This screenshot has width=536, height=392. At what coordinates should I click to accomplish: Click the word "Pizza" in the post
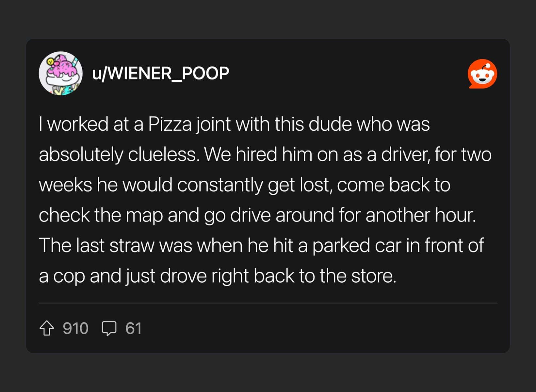pos(170,124)
